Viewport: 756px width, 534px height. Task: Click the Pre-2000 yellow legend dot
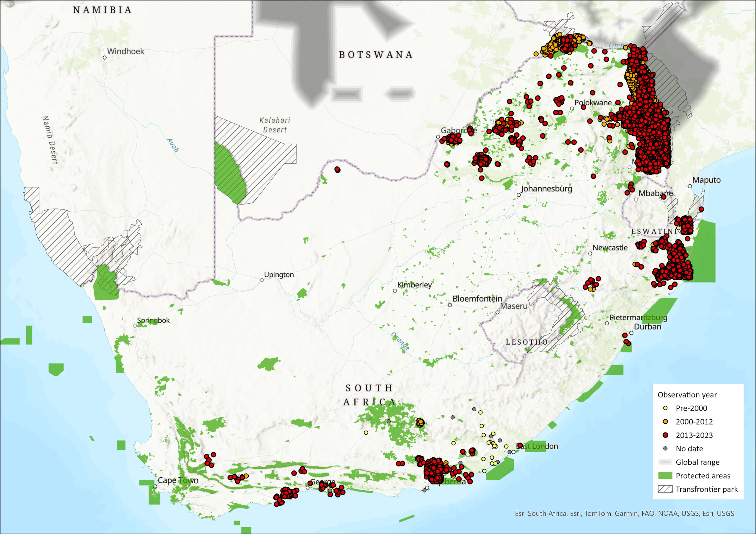[x=665, y=408]
